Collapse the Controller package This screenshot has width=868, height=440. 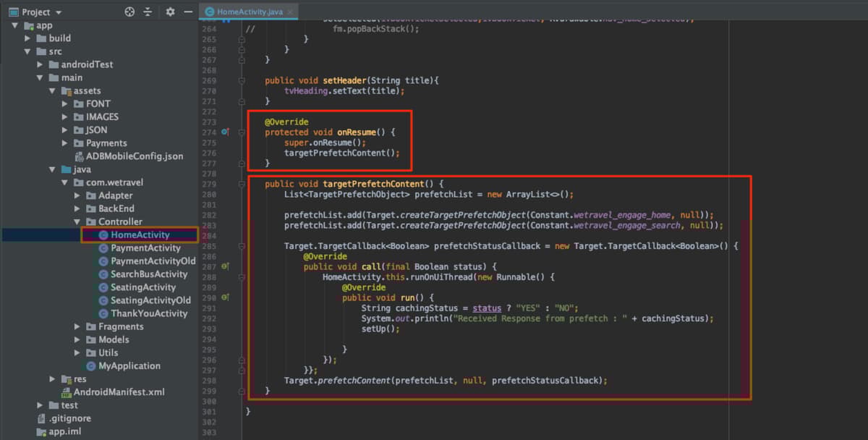(76, 221)
